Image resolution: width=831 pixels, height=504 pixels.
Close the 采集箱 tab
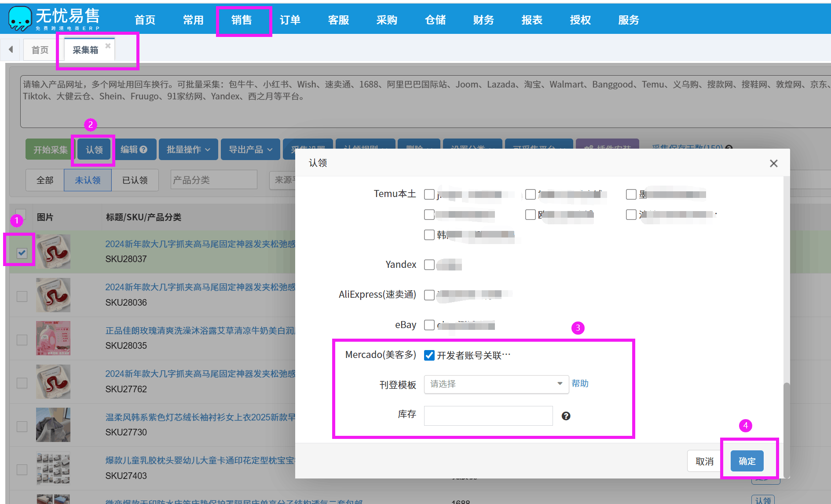coord(108,45)
